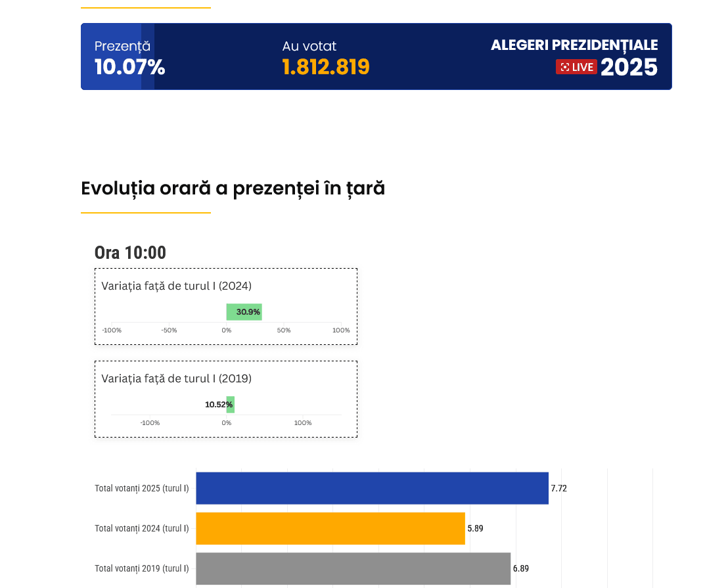Click the Au votat label
This screenshot has height=588, width=705.
click(309, 46)
